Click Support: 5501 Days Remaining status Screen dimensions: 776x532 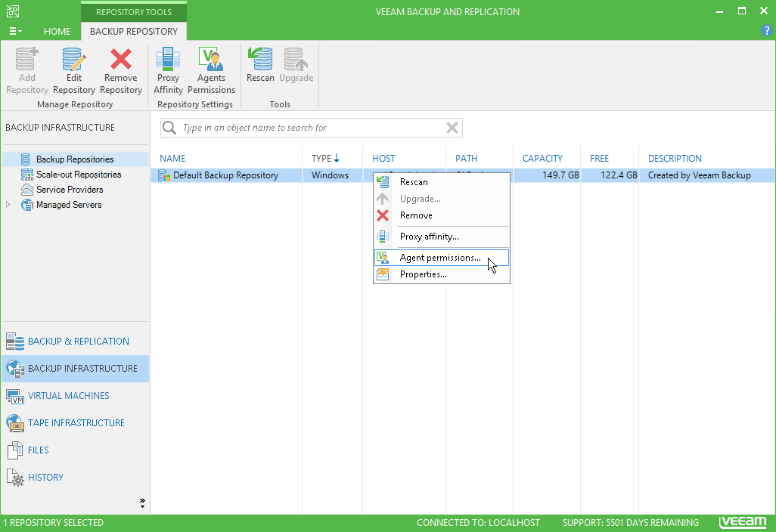(x=631, y=523)
